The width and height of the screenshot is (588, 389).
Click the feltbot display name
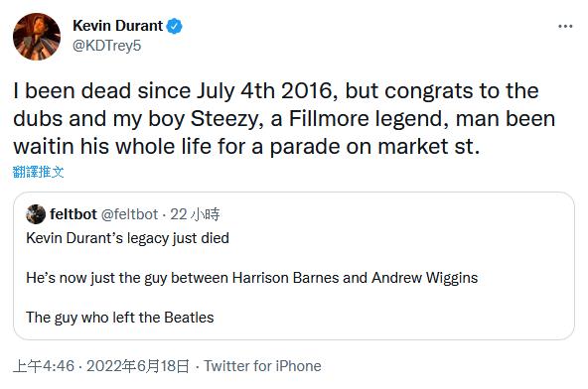click(x=73, y=214)
